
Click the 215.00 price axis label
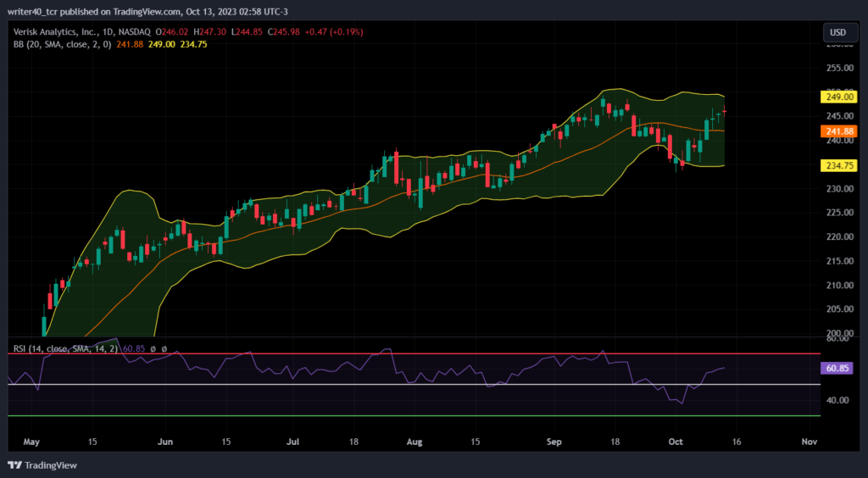(840, 261)
